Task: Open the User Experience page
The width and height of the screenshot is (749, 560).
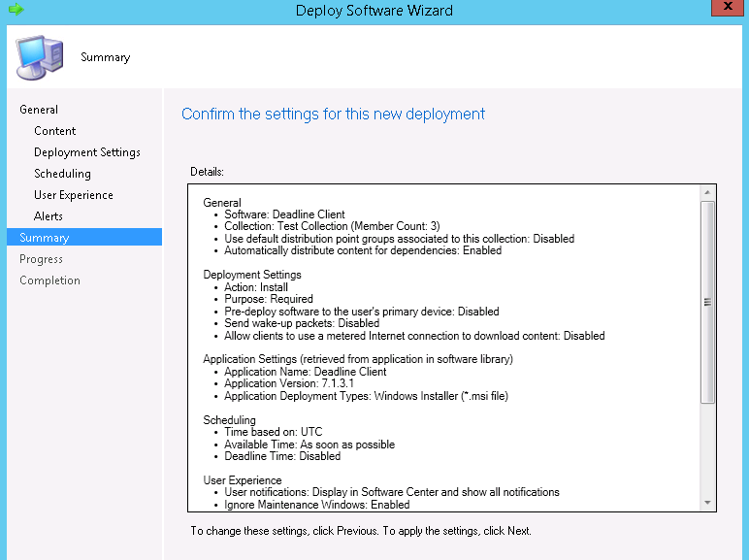Action: (x=74, y=195)
